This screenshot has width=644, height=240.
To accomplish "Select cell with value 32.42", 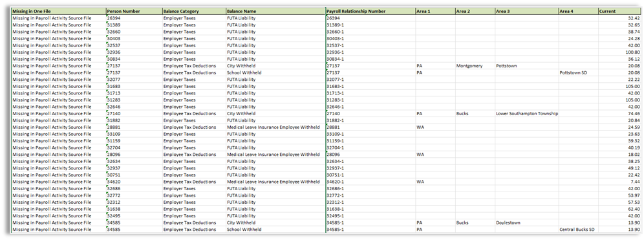I will pos(619,18).
